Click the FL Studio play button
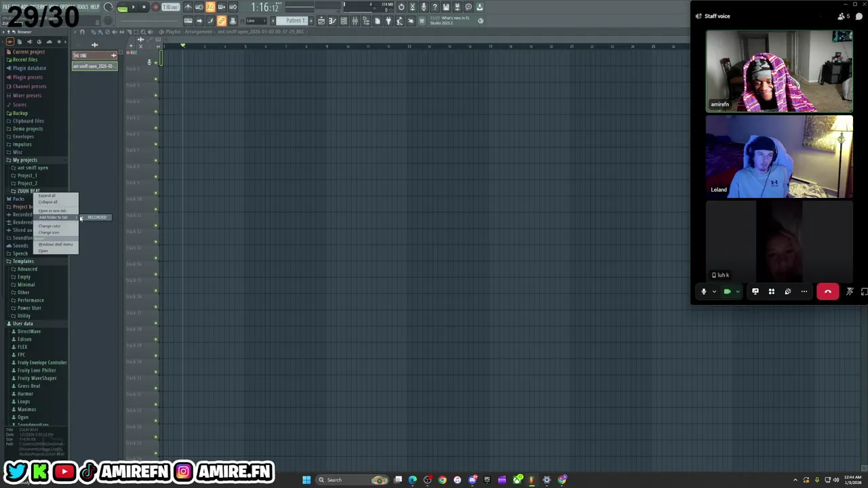This screenshot has width=868, height=488. 133,7
